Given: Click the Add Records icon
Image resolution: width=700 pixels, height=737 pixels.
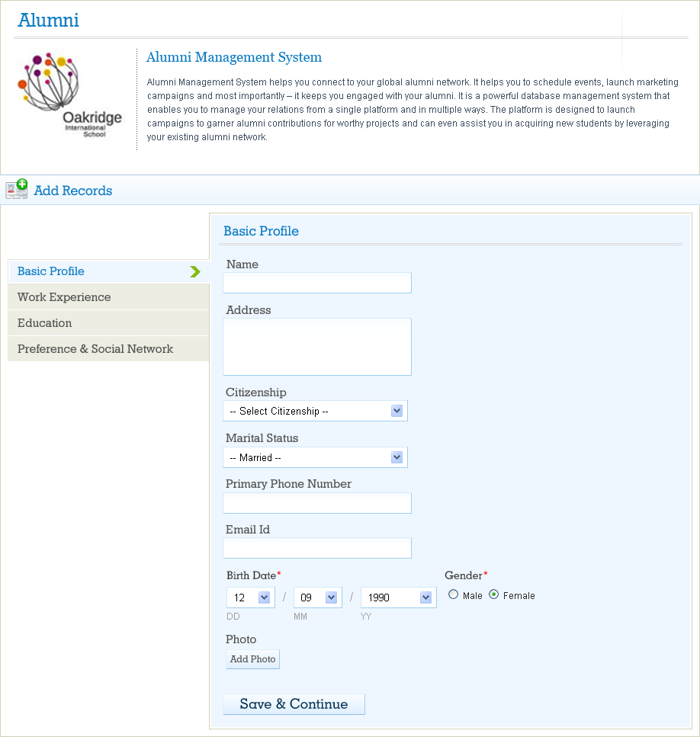Looking at the screenshot, I should pyautogui.click(x=17, y=190).
